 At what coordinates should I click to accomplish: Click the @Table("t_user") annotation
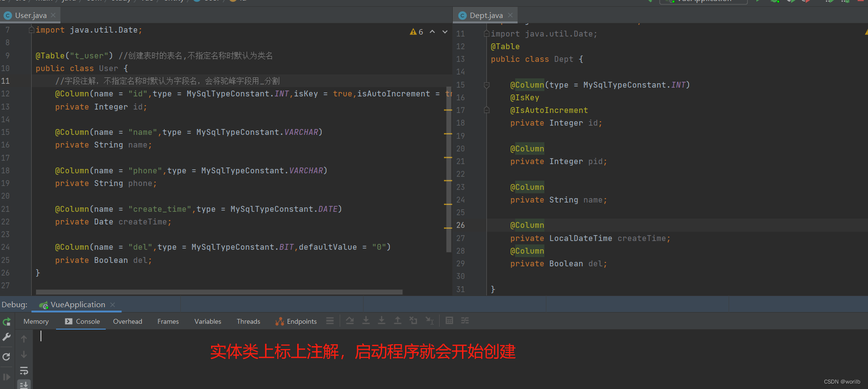tap(74, 56)
